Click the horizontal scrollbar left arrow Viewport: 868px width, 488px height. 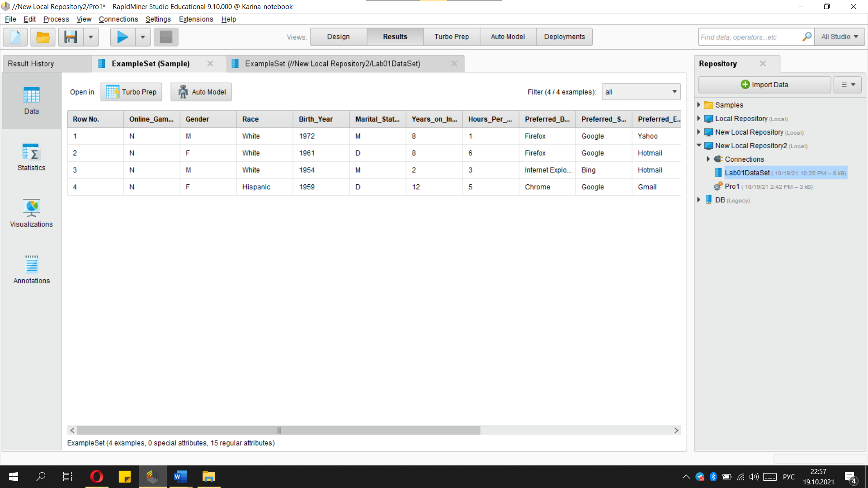[72, 431]
